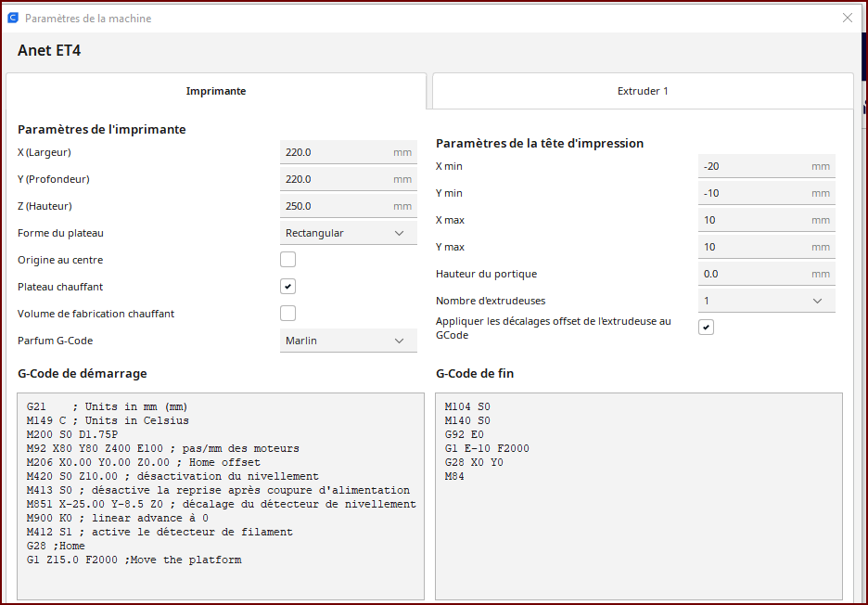
Task: Open the Nombre d'extrudeuses dropdown
Action: tap(766, 301)
